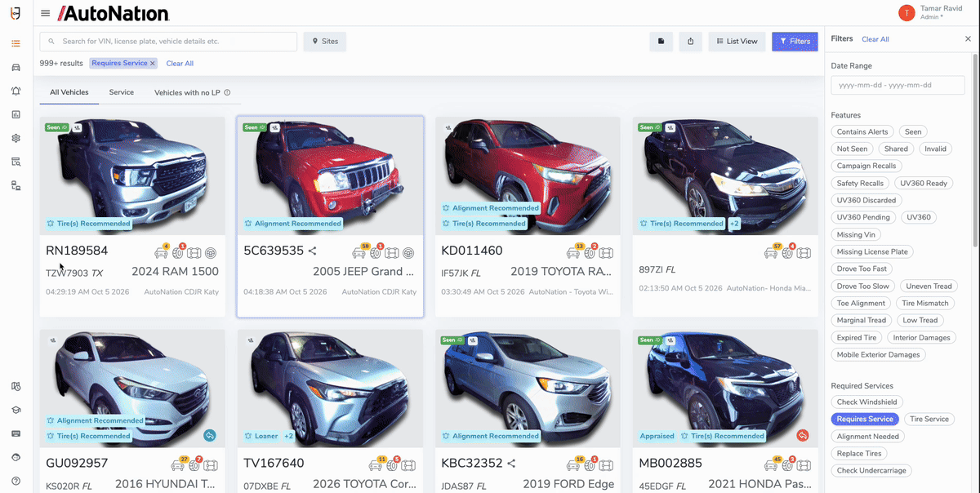Click Clear All in Filters panel header

875,39
